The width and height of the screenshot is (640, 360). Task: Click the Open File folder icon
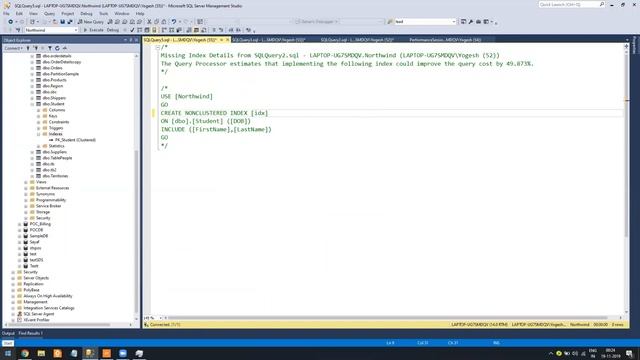pyautogui.click(x=55, y=22)
